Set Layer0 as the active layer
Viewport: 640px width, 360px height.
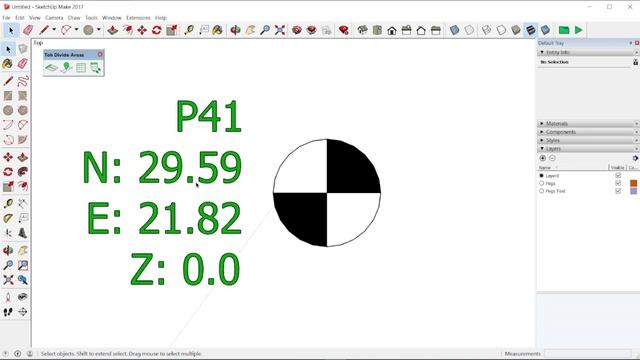[x=542, y=176]
